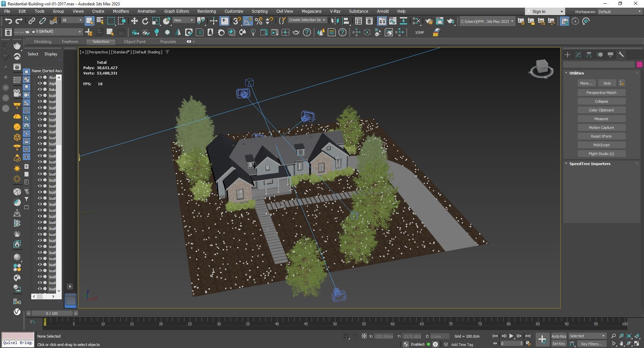Open the Motion panel tab icon
644x348 pixels.
tap(600, 55)
